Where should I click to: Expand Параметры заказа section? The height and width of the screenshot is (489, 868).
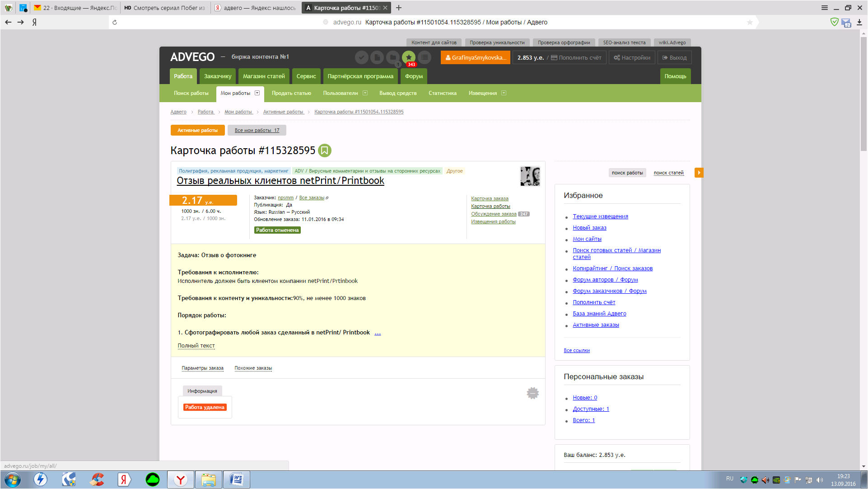pyautogui.click(x=202, y=368)
